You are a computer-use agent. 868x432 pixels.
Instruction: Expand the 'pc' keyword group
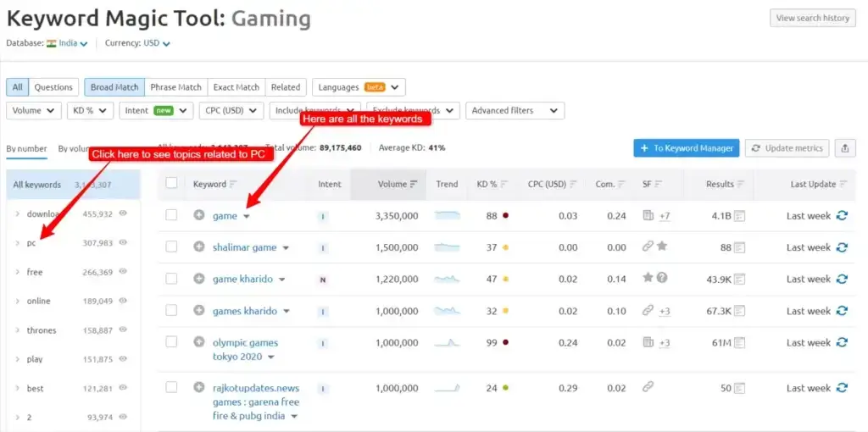pos(18,243)
